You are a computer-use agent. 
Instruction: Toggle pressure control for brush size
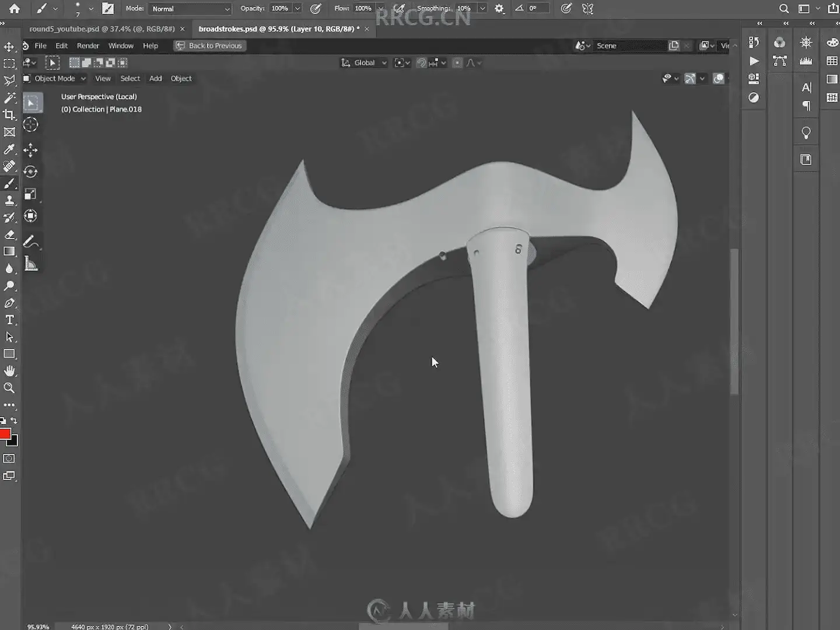[566, 9]
